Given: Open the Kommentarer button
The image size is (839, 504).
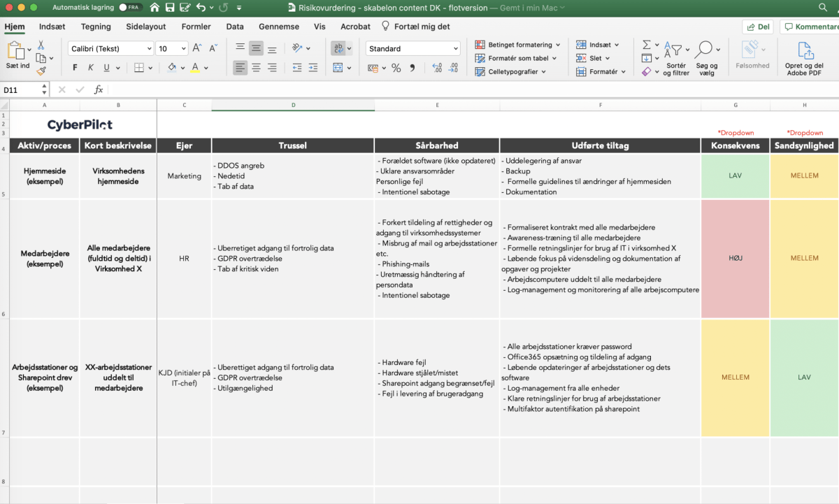Looking at the screenshot, I should coord(810,27).
